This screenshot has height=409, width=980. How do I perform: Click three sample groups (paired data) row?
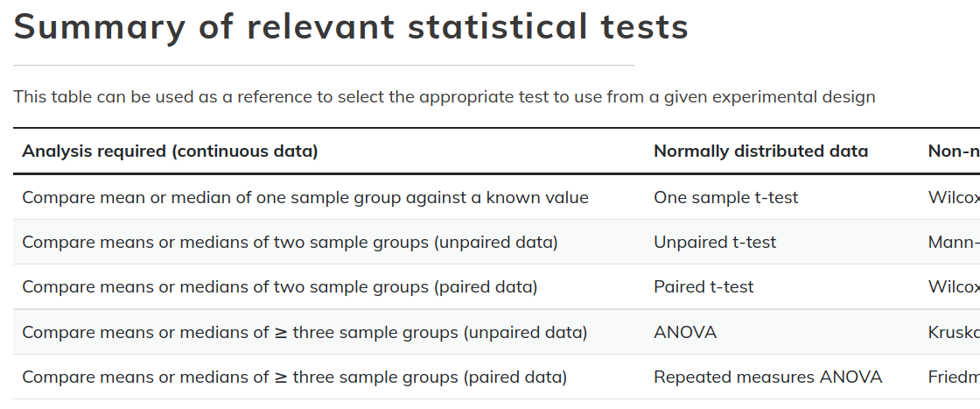(294, 377)
